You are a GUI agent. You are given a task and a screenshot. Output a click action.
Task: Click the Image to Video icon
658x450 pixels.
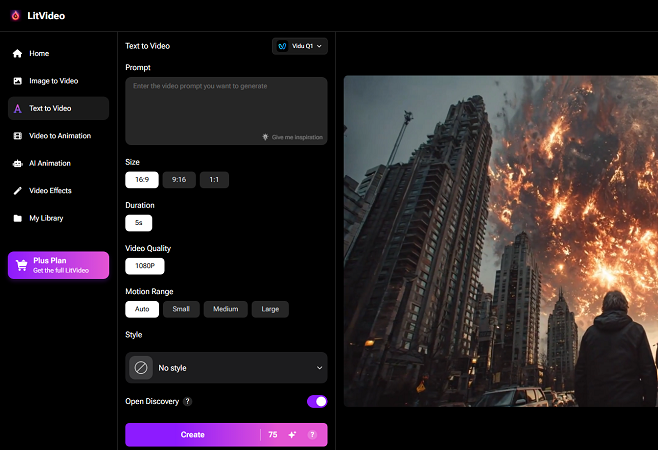[17, 80]
